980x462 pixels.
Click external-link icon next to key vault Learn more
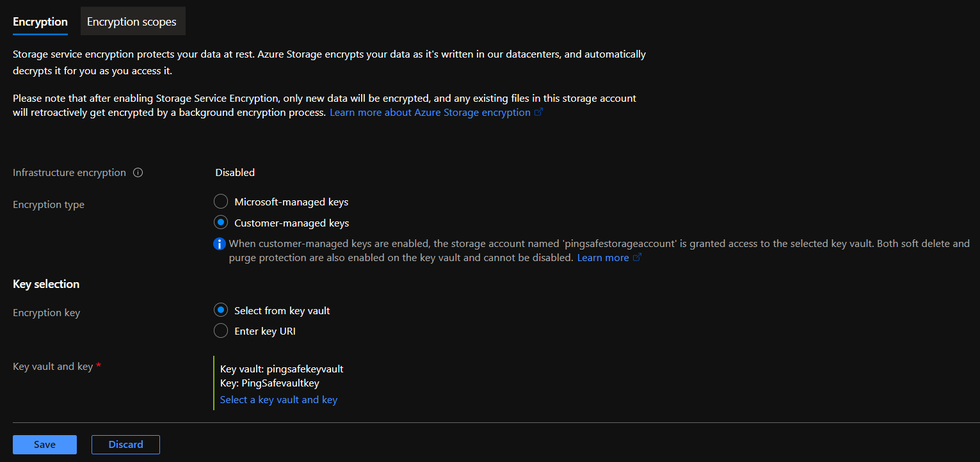pos(637,258)
